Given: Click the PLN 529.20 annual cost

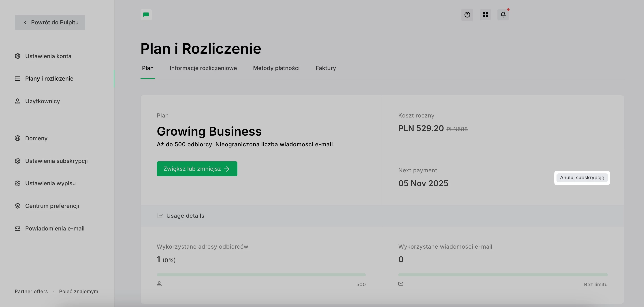Looking at the screenshot, I should coord(421,128).
